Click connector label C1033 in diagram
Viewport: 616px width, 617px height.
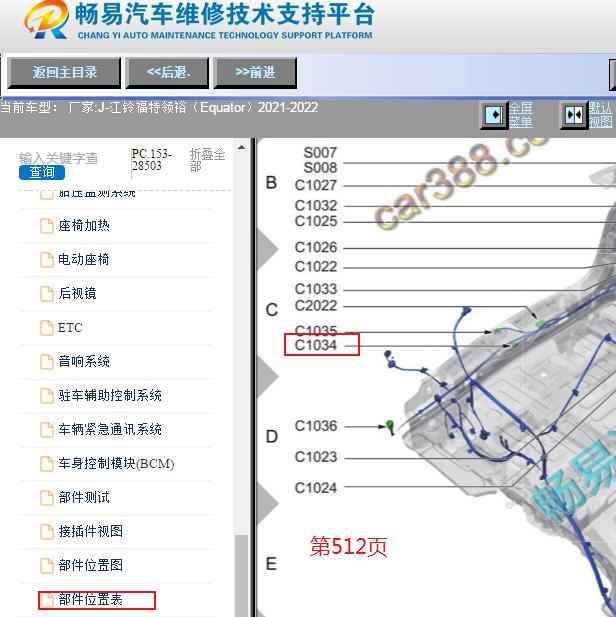pos(316,289)
